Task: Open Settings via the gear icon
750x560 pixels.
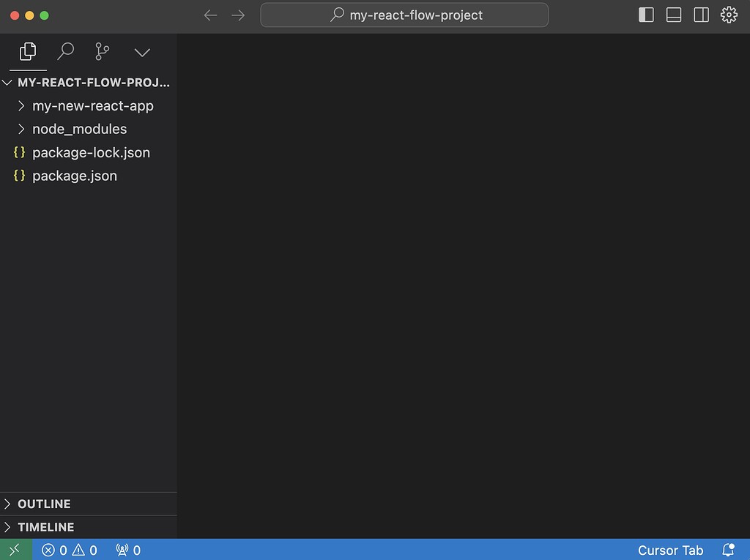Action: pyautogui.click(x=729, y=14)
